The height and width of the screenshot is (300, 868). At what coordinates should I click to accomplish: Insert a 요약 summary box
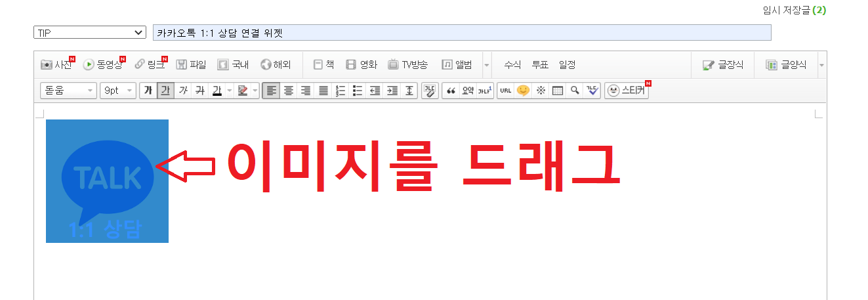(x=468, y=91)
